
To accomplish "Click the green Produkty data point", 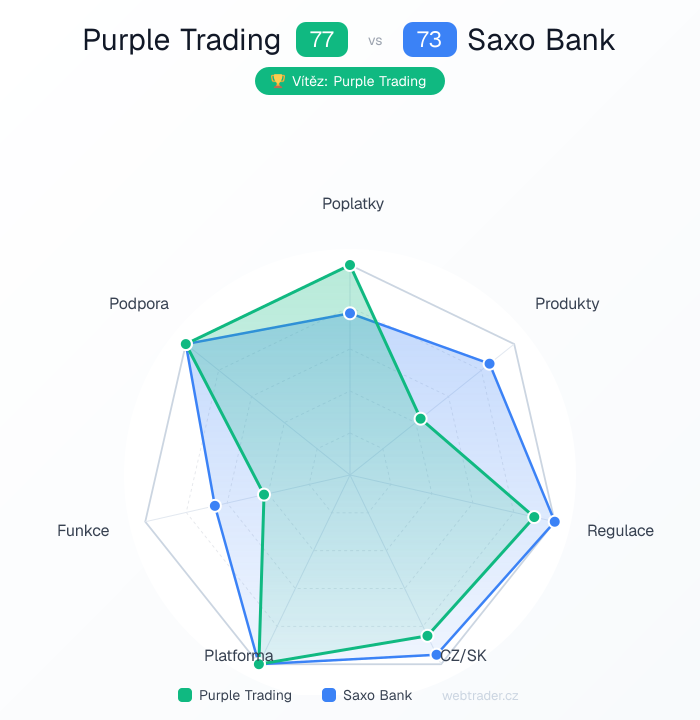I will click(x=421, y=418).
